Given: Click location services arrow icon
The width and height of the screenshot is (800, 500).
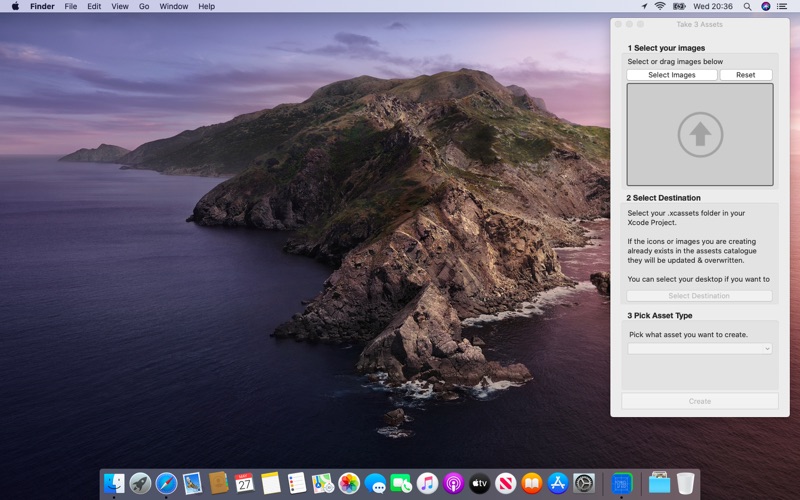Looking at the screenshot, I should (644, 6).
